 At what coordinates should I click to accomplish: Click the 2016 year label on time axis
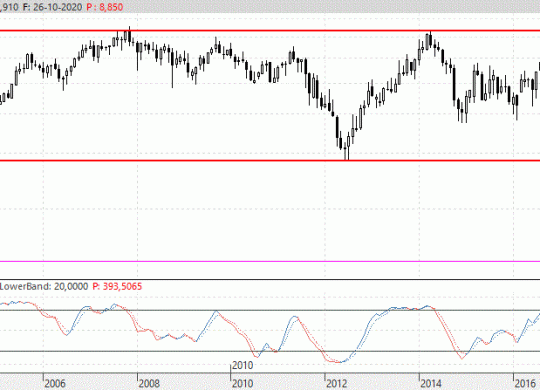pos(525,383)
